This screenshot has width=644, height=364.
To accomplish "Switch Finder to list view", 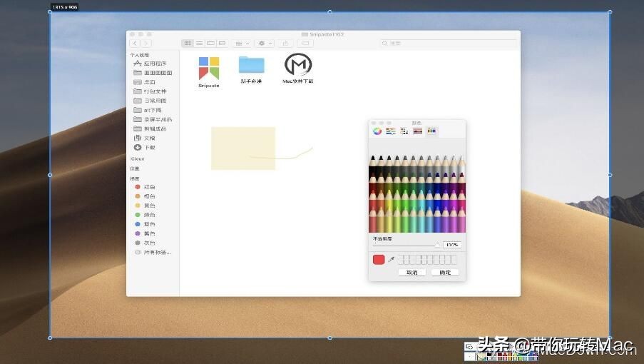I will click(x=199, y=43).
